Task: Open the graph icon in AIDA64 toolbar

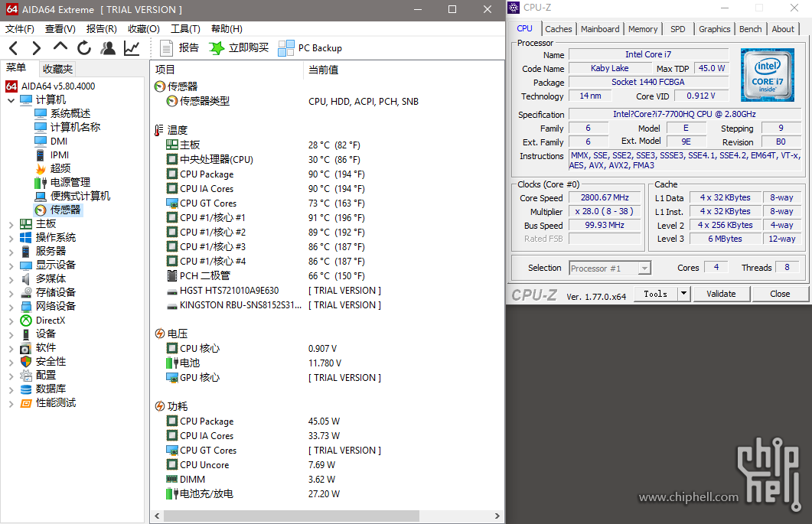Action: pyautogui.click(x=132, y=48)
